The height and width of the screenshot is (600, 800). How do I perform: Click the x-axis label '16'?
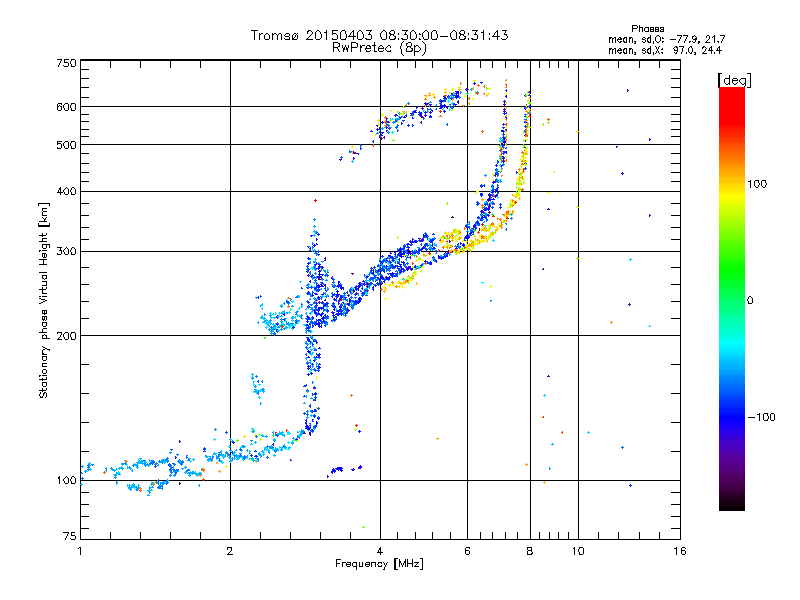[x=680, y=551]
